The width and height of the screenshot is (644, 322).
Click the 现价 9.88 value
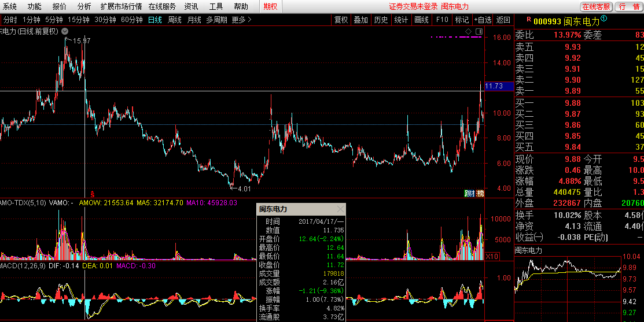(572, 159)
